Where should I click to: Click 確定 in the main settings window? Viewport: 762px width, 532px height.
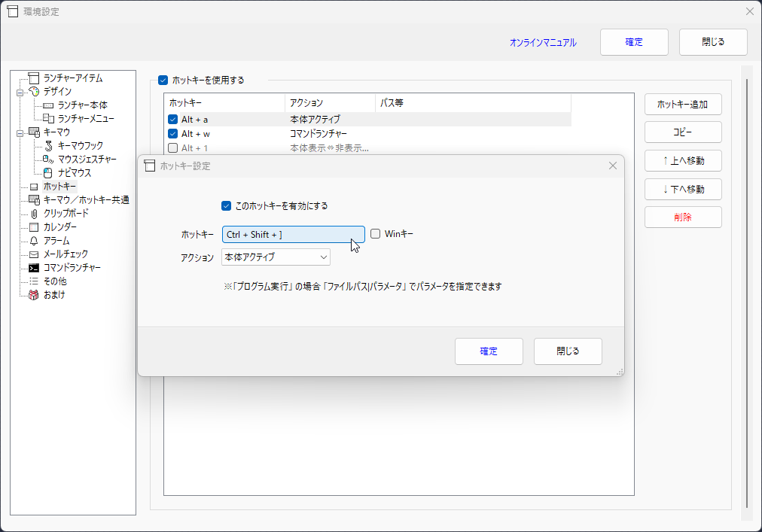click(634, 42)
